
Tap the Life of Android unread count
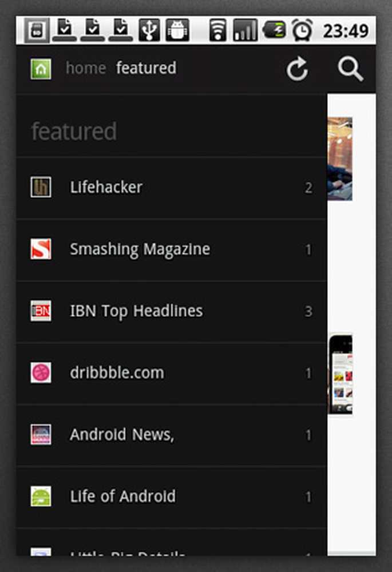tap(308, 497)
